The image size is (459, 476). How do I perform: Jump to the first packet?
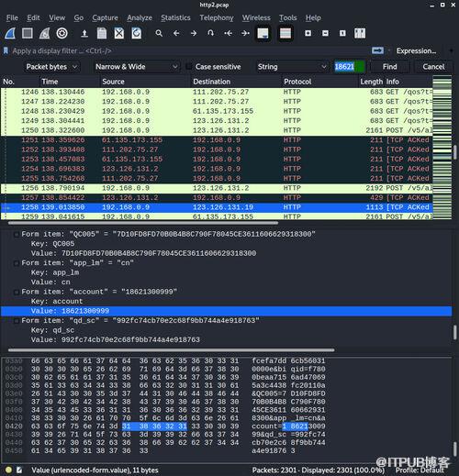tap(228, 33)
